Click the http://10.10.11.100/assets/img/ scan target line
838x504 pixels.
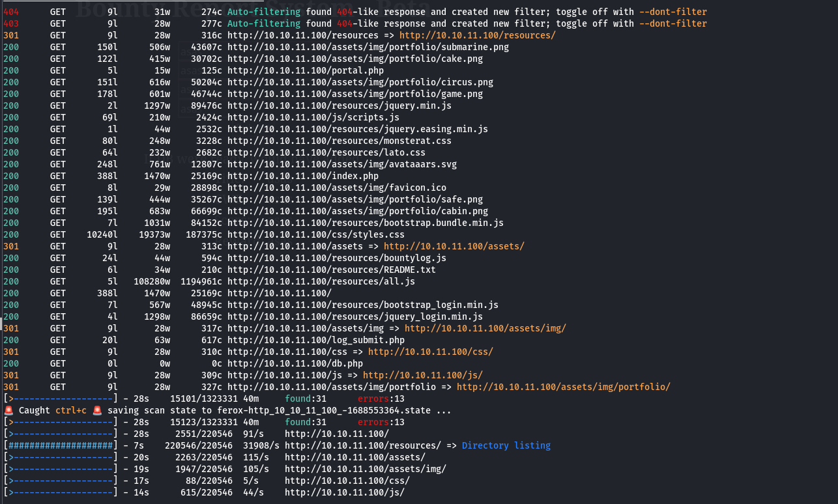tap(366, 469)
